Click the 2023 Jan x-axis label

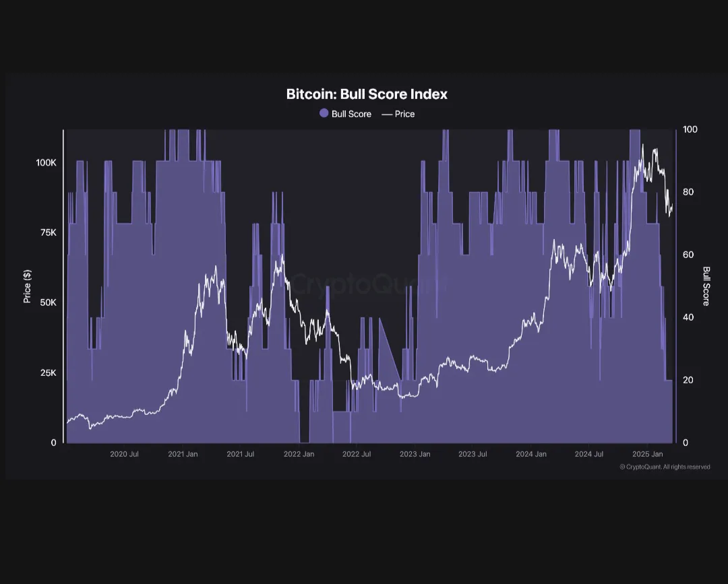click(x=415, y=454)
